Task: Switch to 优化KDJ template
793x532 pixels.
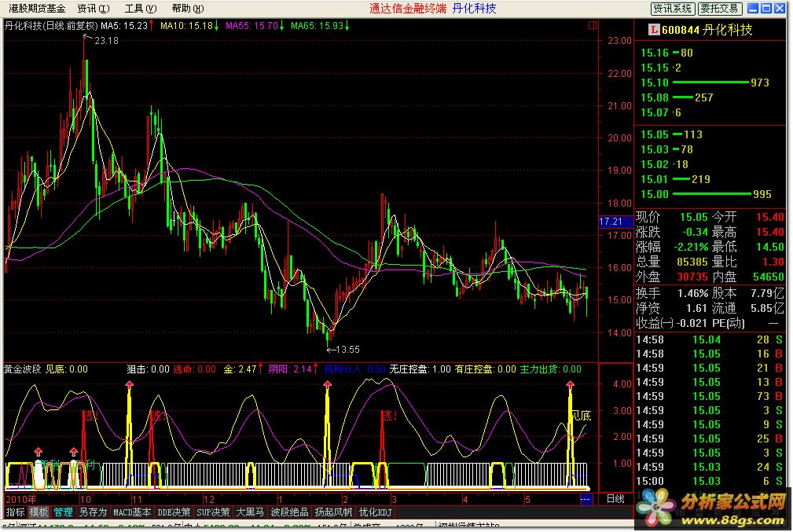Action: (375, 512)
